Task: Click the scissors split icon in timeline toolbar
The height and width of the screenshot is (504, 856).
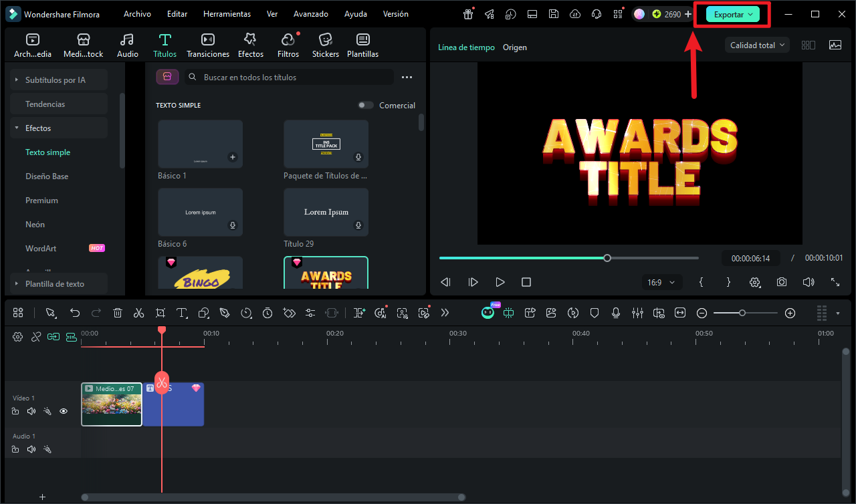Action: [138, 313]
